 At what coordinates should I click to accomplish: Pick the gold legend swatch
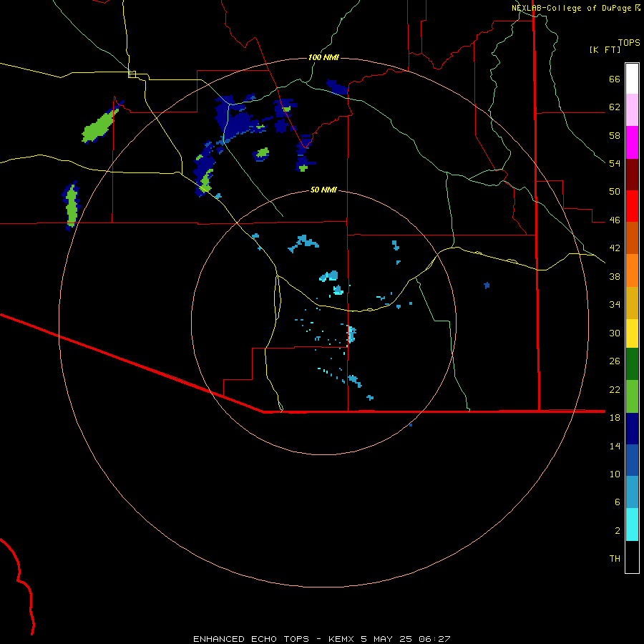[632, 303]
